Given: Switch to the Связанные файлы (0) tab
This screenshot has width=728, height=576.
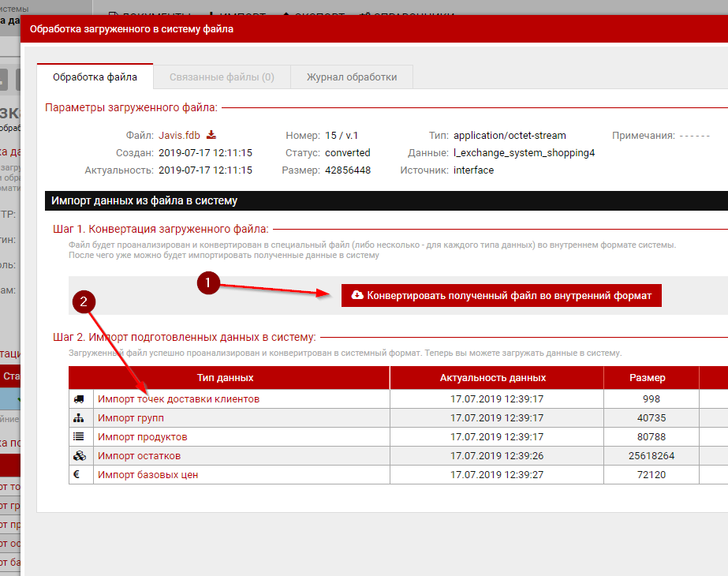Looking at the screenshot, I should click(222, 77).
